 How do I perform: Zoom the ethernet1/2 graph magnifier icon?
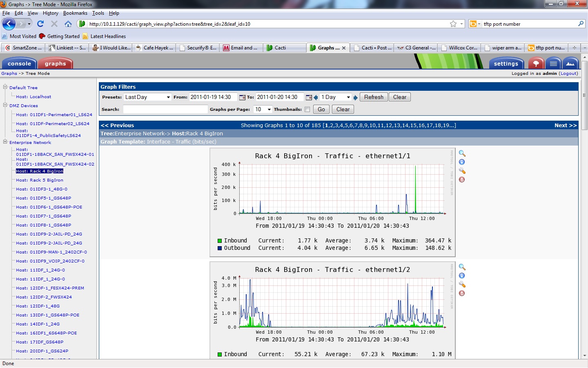tap(462, 267)
